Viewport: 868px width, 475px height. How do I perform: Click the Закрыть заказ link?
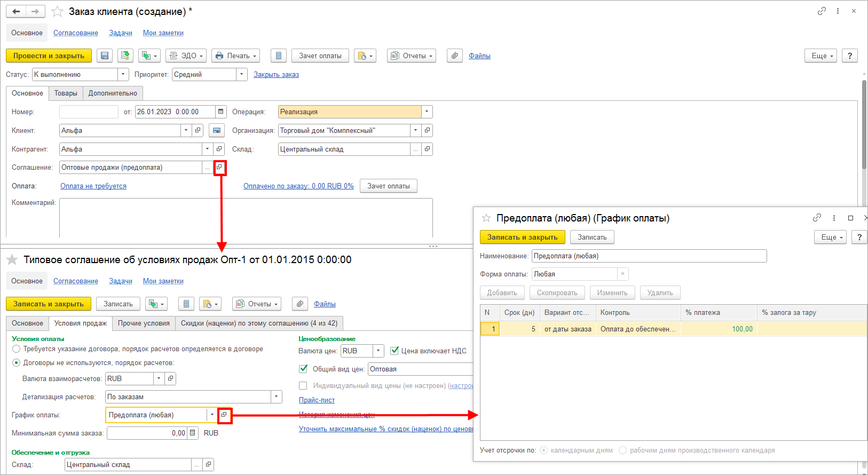point(276,74)
